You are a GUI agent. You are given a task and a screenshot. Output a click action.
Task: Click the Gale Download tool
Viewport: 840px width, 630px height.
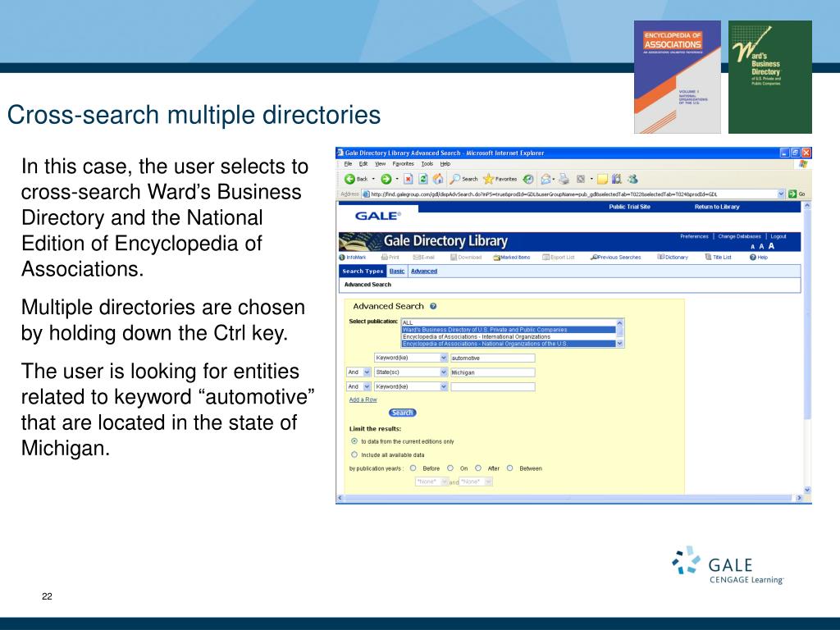(x=466, y=258)
